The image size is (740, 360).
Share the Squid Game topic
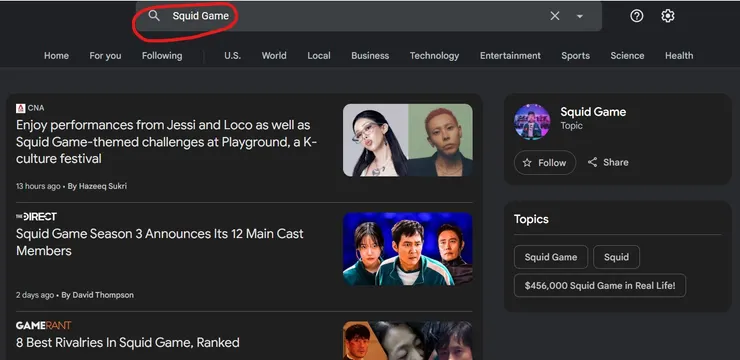pos(608,162)
